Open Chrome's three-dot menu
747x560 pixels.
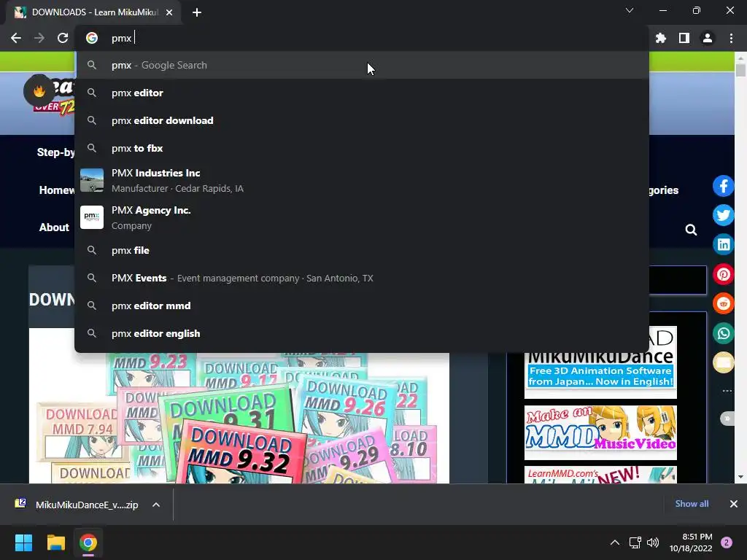click(731, 38)
